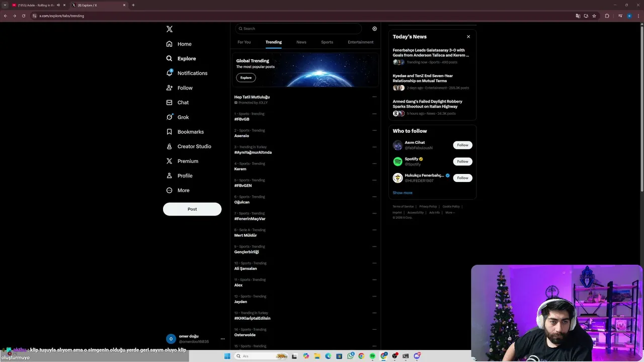Open Premium in the sidebar
644x362 pixels.
[182, 161]
